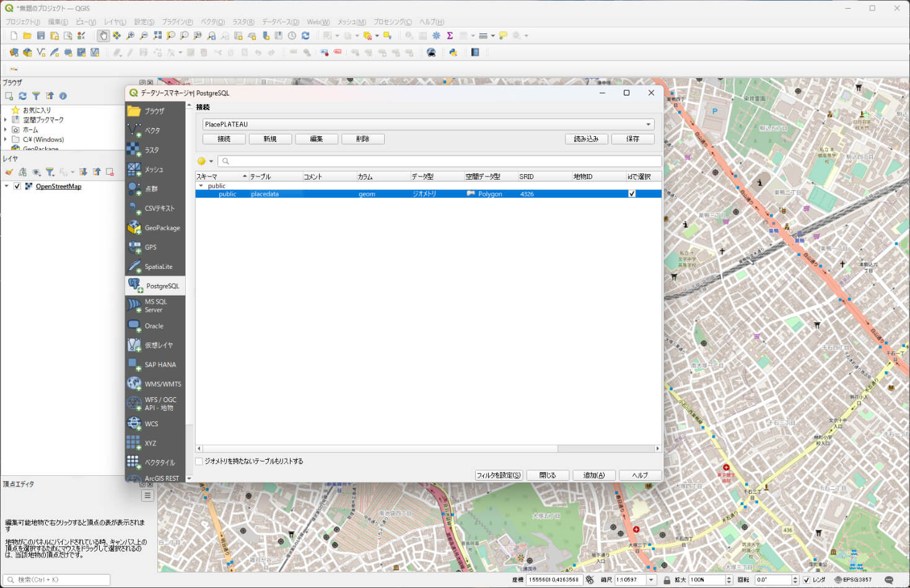Open Layer Styling brush icon in Layers panel

pos(9,172)
